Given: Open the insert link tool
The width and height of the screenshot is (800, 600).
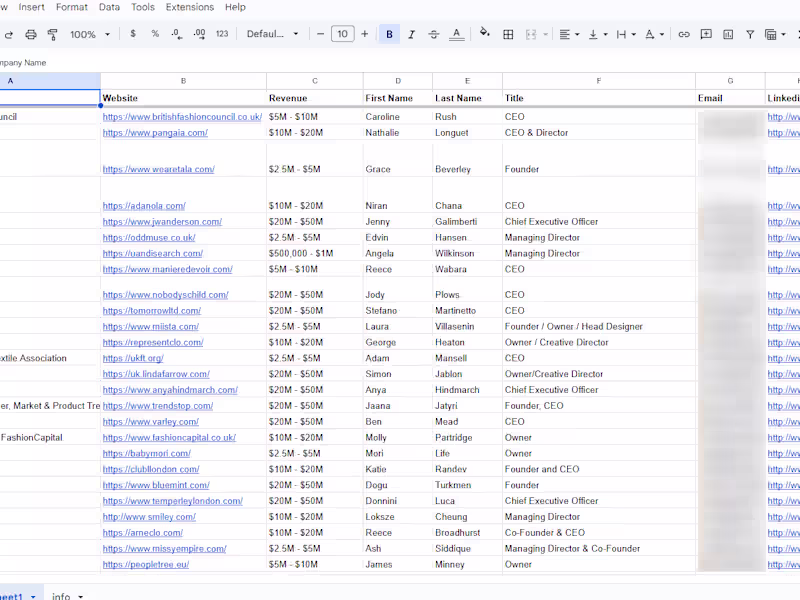Looking at the screenshot, I should 684,34.
